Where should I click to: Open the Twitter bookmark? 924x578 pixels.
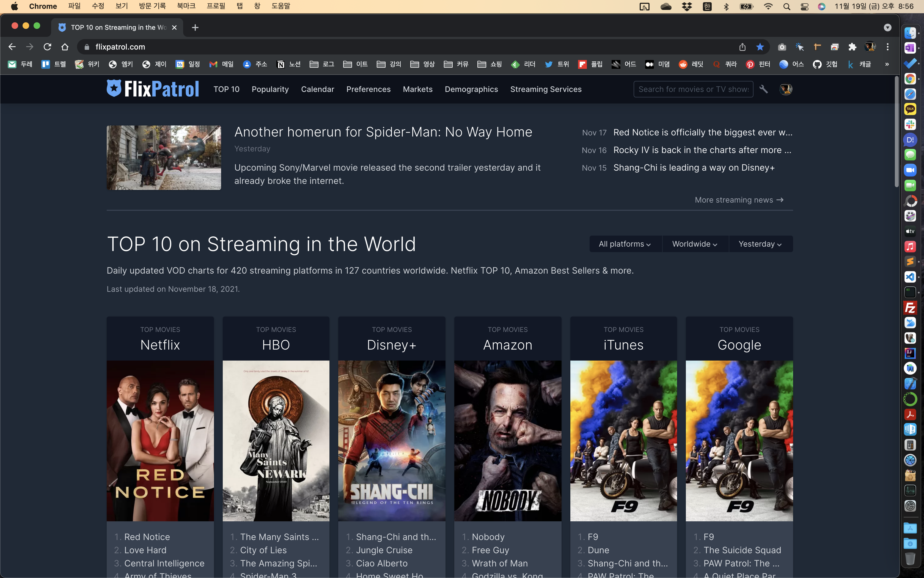click(557, 64)
